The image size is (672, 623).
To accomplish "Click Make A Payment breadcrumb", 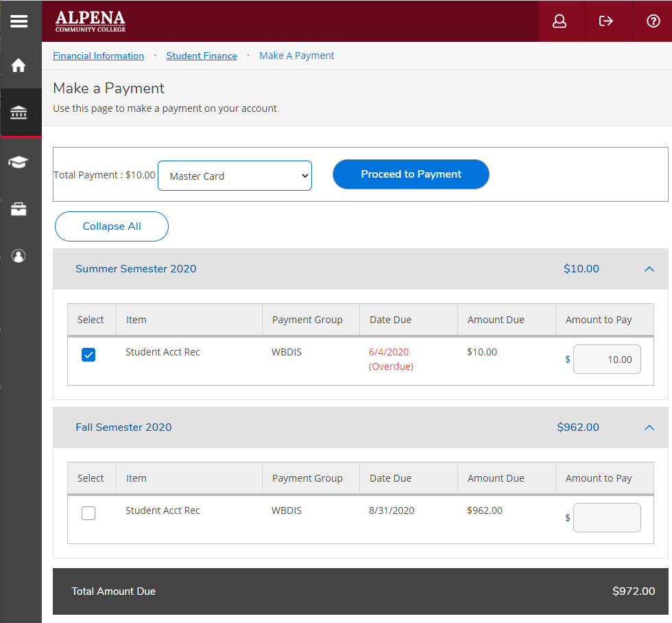I will [x=296, y=56].
